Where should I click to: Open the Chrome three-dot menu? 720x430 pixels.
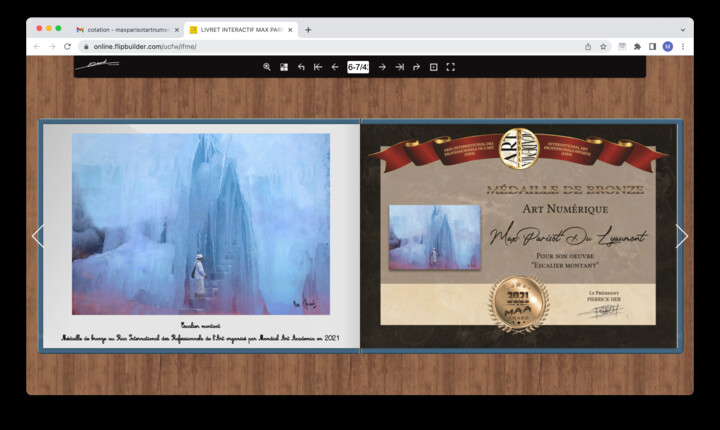pos(683,46)
